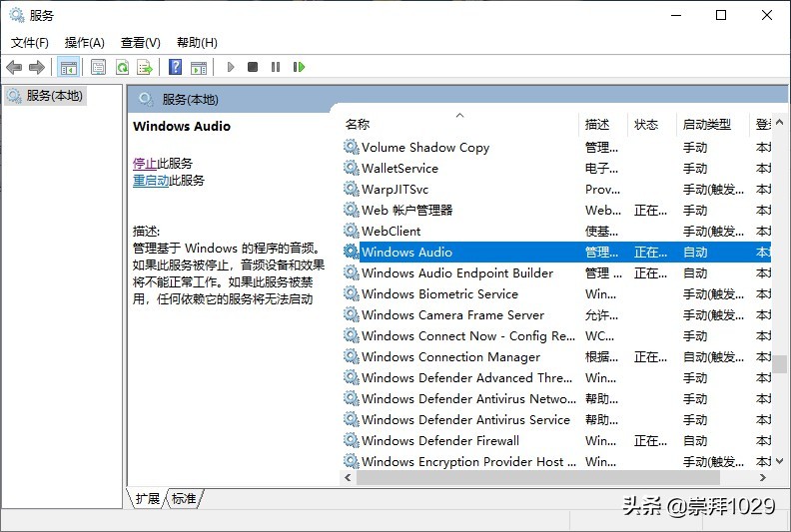Sort services by 名称 column header
The image size is (791, 532).
358,125
